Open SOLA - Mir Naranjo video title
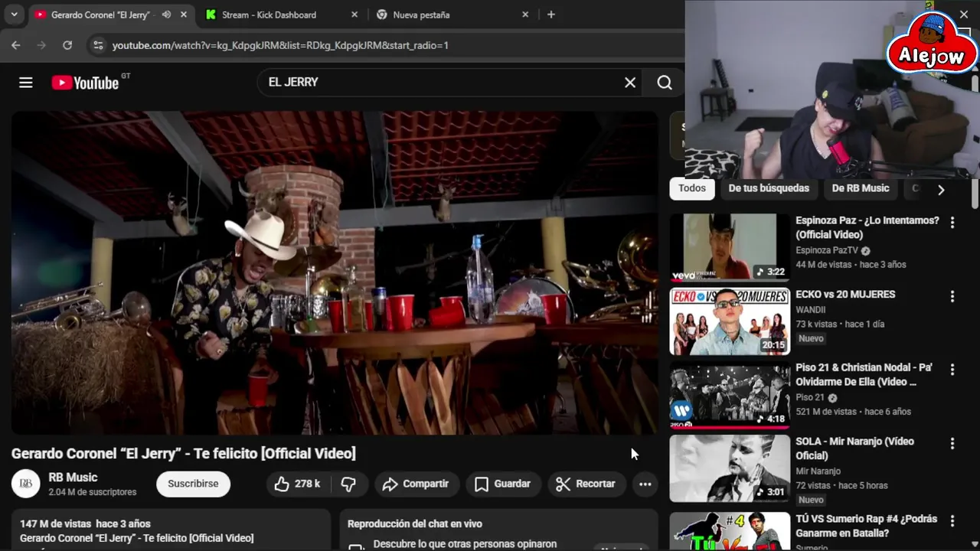980x551 pixels. 854,448
